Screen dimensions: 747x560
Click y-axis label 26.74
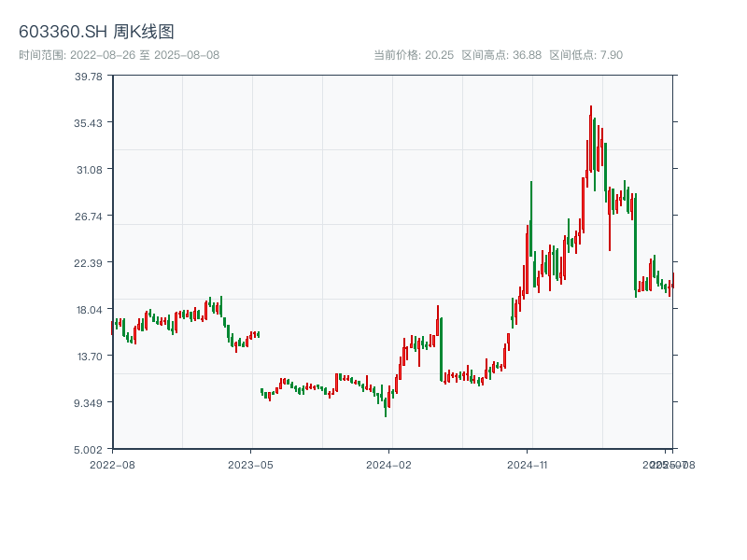point(88,217)
